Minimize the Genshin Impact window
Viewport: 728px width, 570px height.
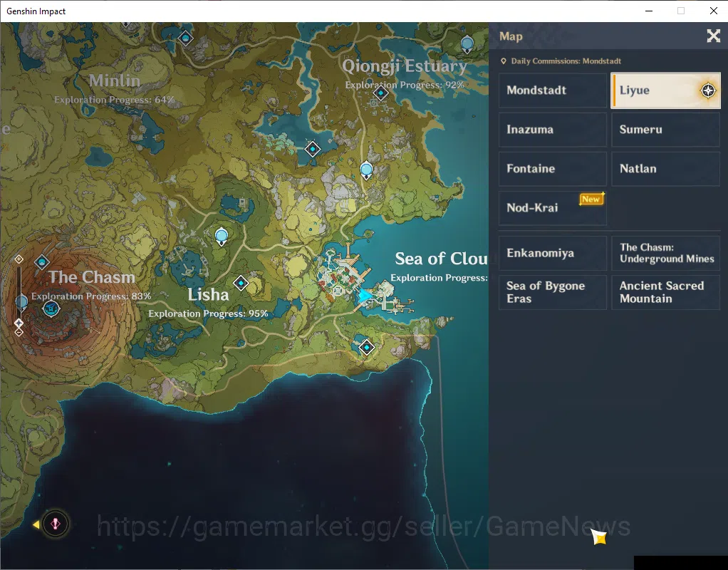649,11
